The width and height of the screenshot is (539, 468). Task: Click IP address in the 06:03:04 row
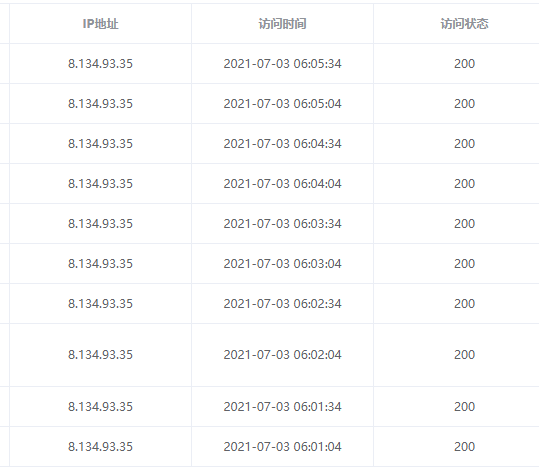[x=100, y=263]
